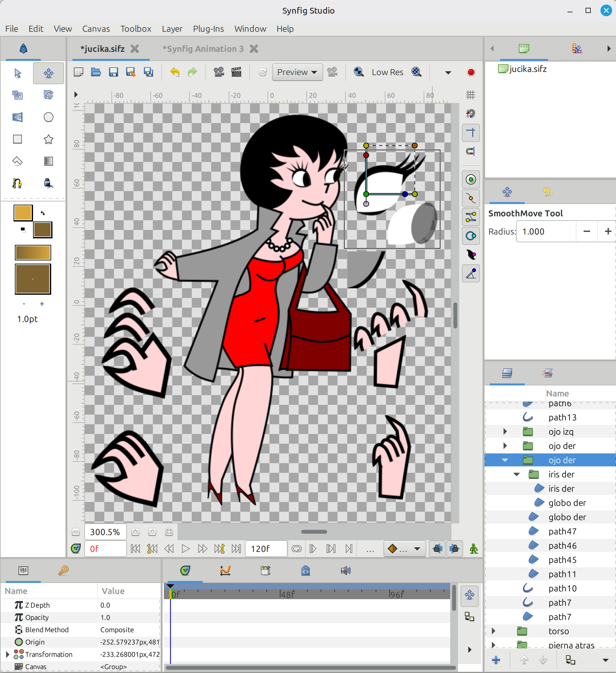Increase the SmoothMove radius with plus

(x=608, y=231)
